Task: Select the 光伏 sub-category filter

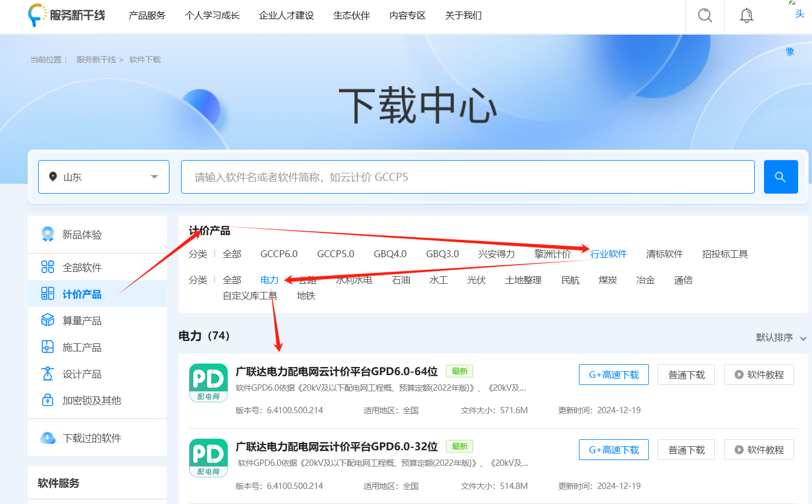Action: [477, 280]
